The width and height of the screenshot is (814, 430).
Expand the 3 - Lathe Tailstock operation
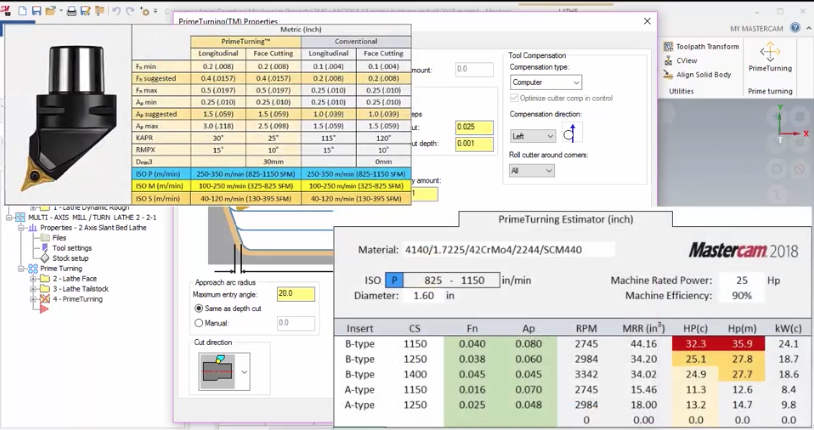click(x=34, y=289)
